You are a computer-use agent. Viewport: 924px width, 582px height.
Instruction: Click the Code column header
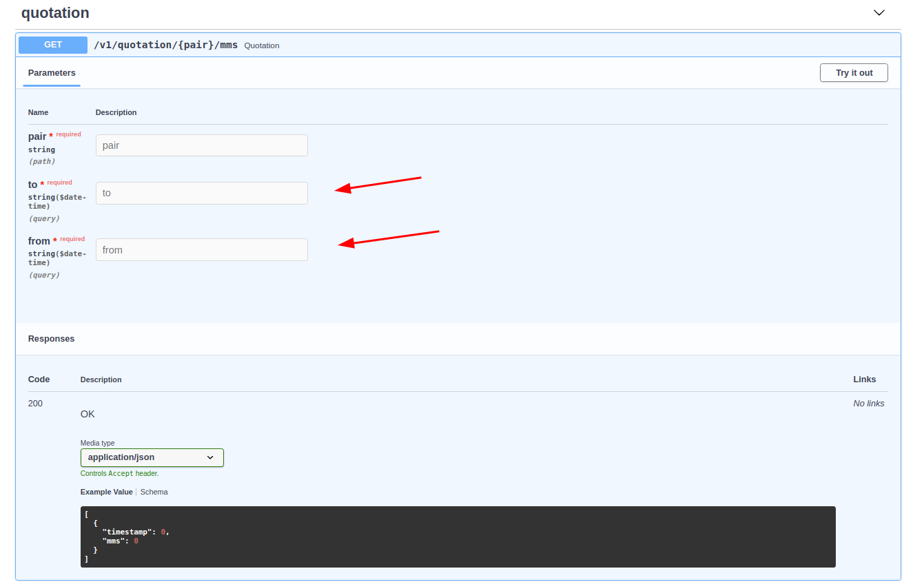(x=39, y=380)
